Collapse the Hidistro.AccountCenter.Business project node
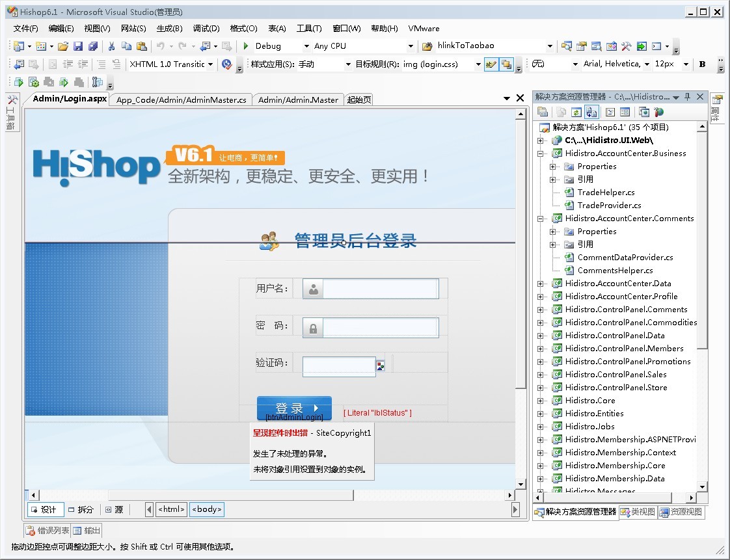Viewport: 730px width, 560px height. [540, 153]
